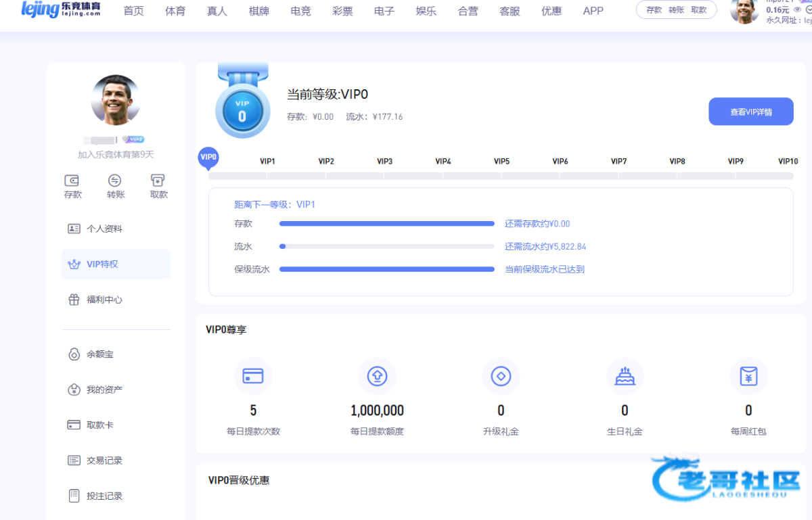Screen dimensions: 812x520
Task: Open 余额宝 from the sidebar icon
Action: click(x=74, y=354)
